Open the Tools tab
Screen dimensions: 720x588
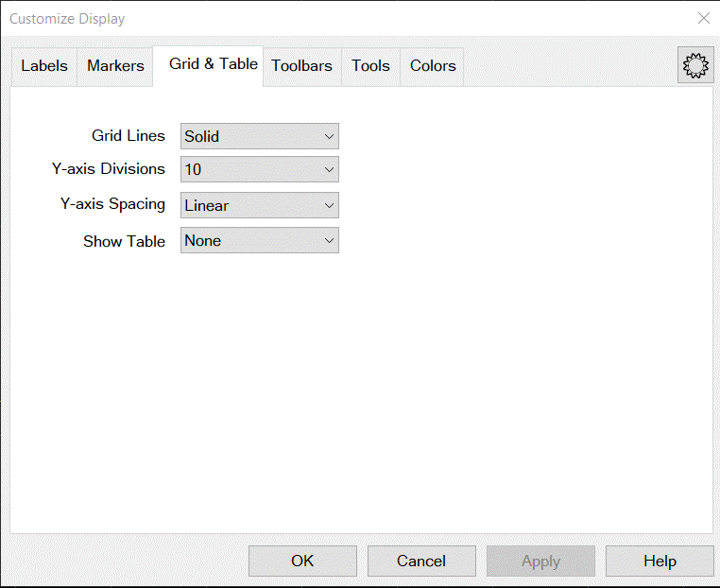coord(370,66)
